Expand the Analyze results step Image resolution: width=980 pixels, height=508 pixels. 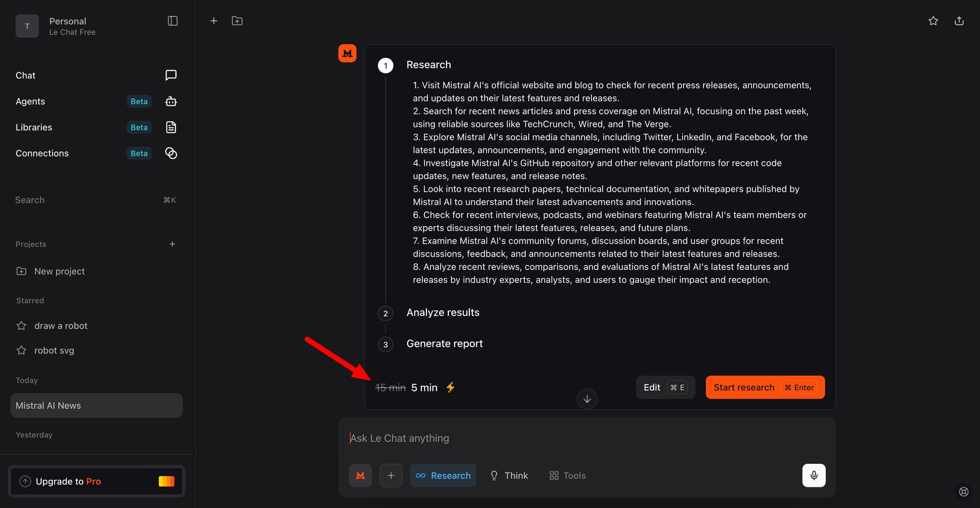(443, 312)
